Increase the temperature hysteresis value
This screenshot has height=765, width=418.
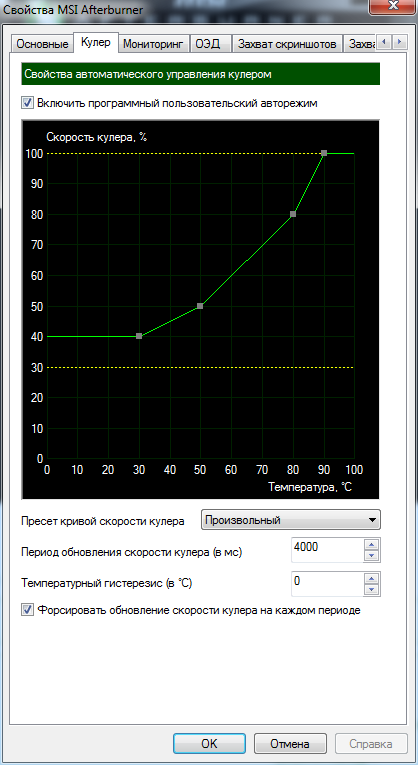(372, 579)
